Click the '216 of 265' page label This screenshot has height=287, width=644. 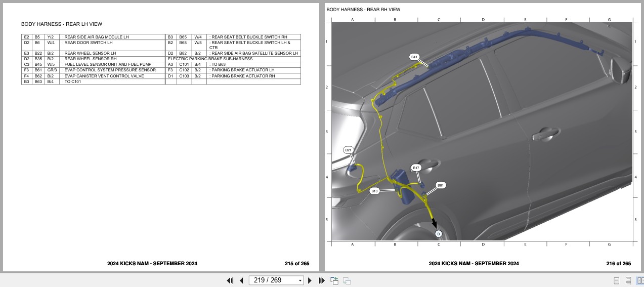[x=619, y=263]
